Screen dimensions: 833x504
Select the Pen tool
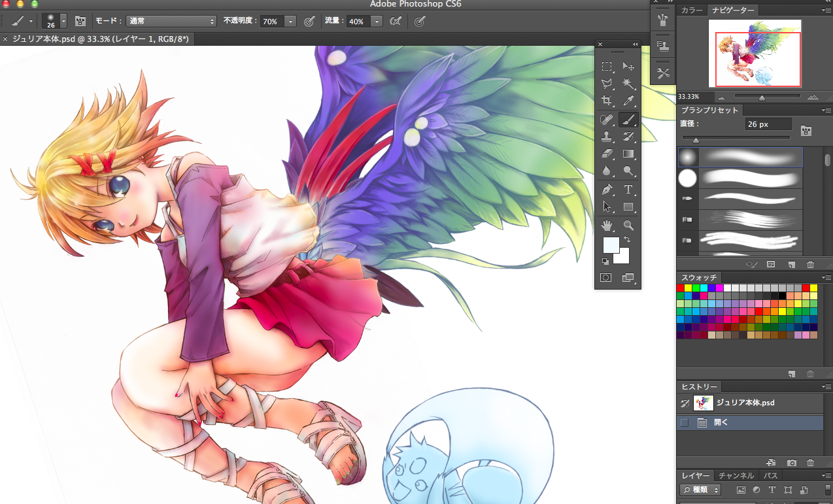607,190
